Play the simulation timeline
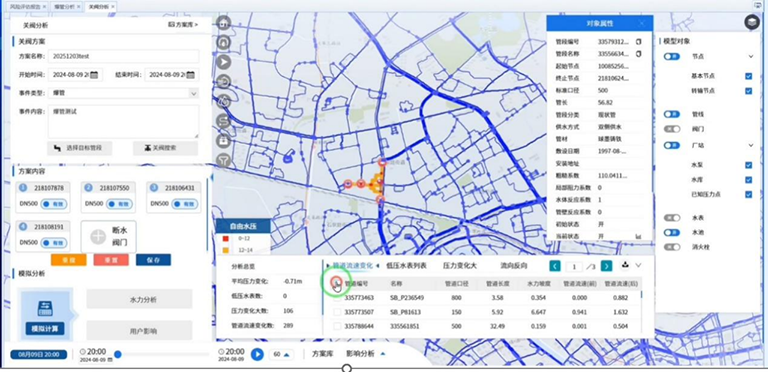This screenshot has width=768, height=372. 257,354
